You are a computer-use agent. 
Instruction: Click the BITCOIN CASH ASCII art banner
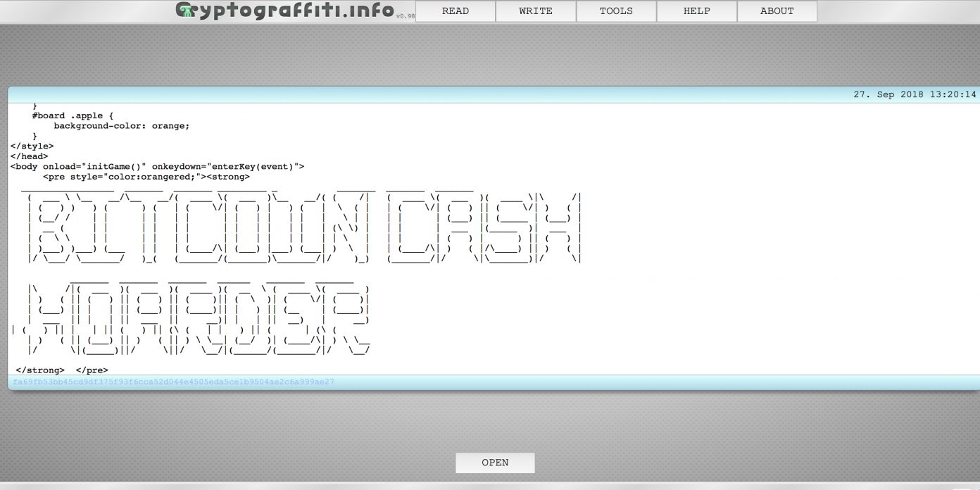tap(302, 227)
